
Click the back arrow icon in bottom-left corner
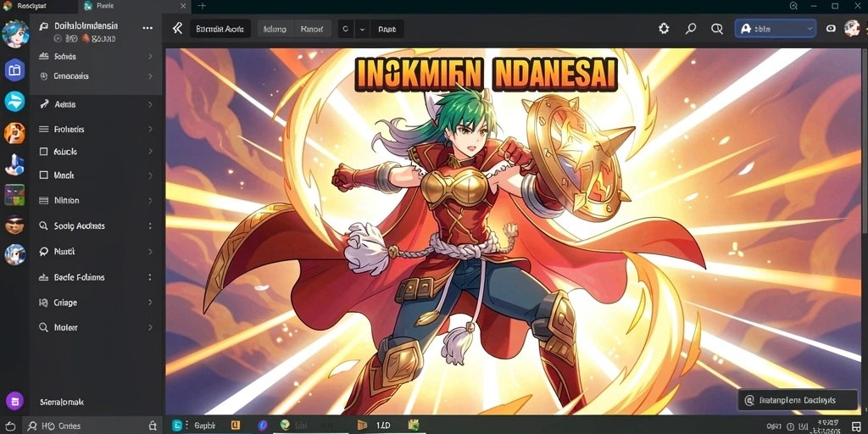[10, 426]
